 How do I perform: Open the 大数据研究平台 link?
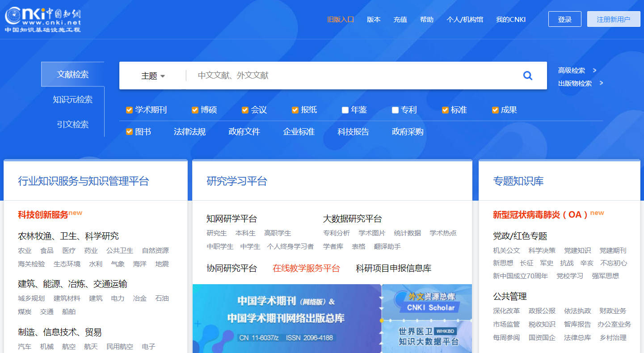[x=353, y=219]
